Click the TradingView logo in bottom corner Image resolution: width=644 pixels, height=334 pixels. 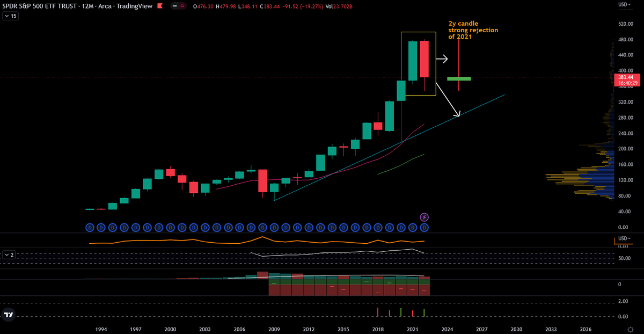click(x=8, y=316)
